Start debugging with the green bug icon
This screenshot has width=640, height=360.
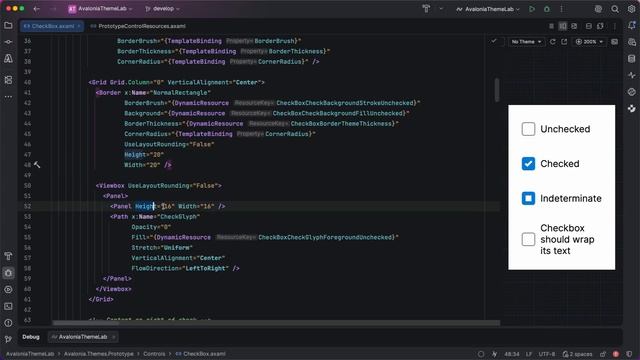tap(547, 9)
